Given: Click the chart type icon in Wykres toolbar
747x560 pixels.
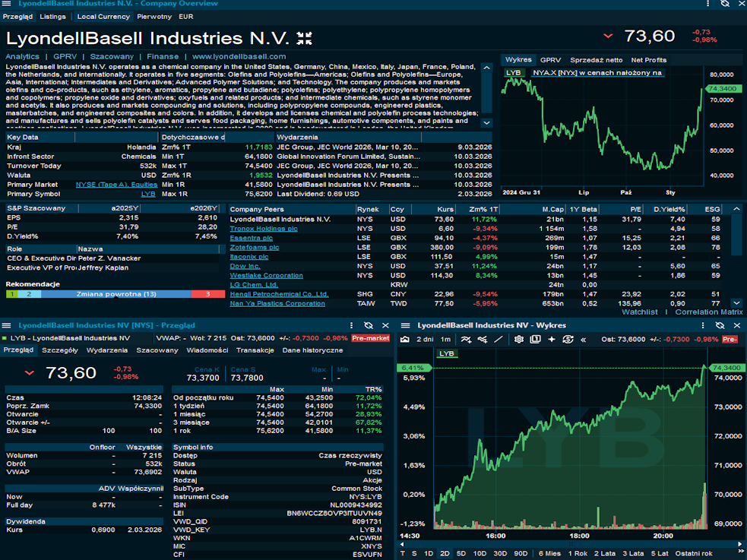Looking at the screenshot, I should (405, 340).
